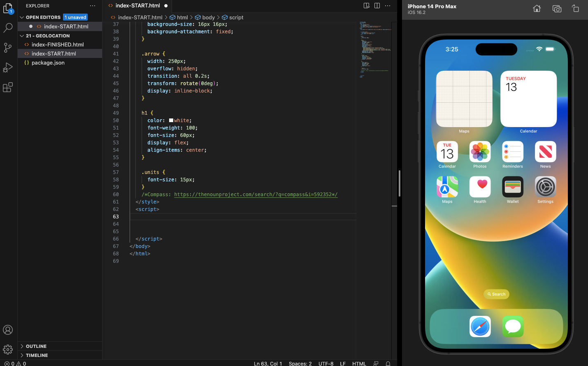The width and height of the screenshot is (588, 366).
Task: Open the Reminders app on iPhone
Action: tap(513, 152)
